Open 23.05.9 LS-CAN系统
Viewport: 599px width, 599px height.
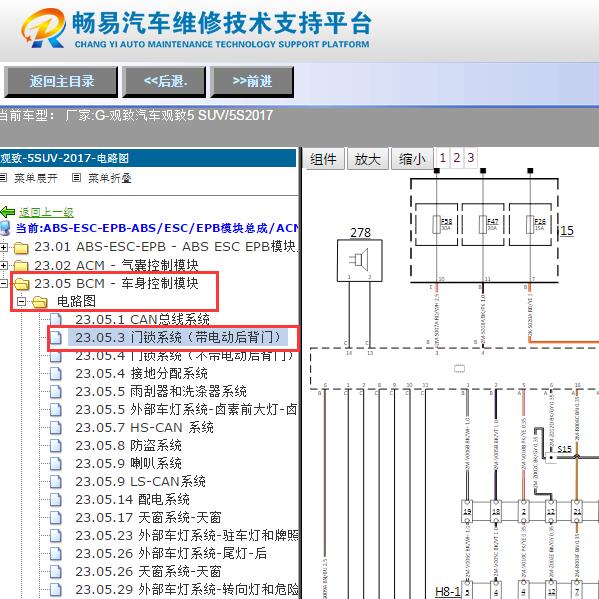click(x=140, y=481)
